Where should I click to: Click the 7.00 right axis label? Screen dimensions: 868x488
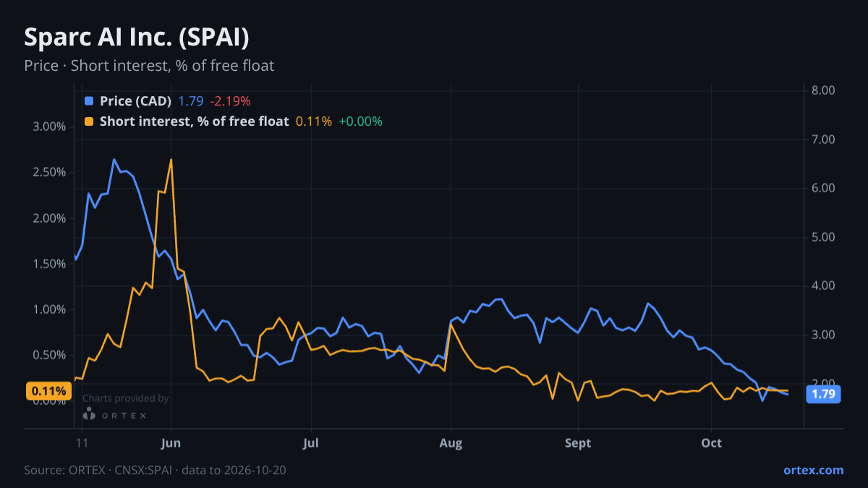point(824,140)
